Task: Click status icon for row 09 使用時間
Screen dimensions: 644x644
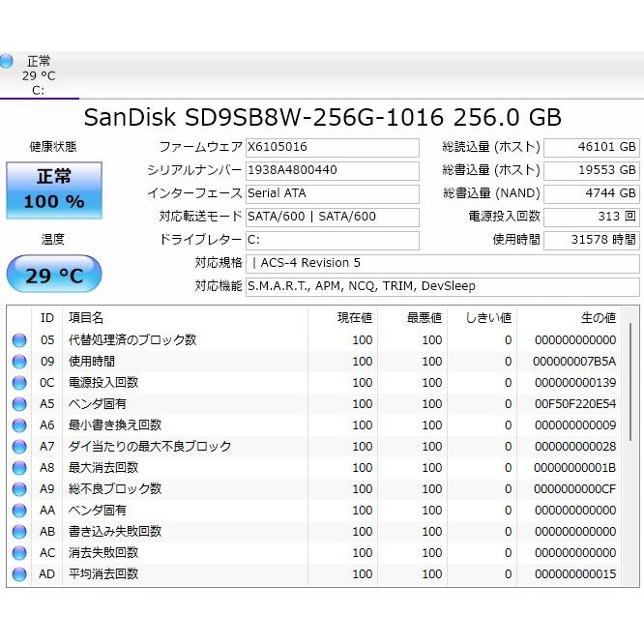Action: pos(19,362)
